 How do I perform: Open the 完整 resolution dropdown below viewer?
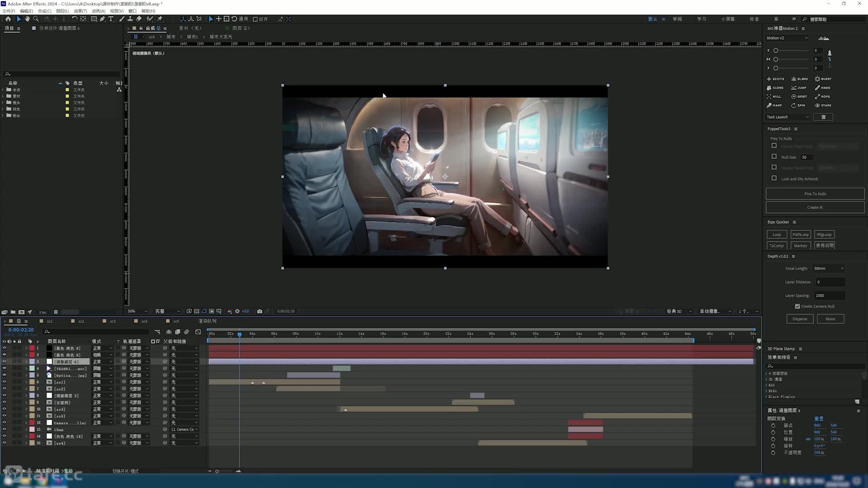167,311
